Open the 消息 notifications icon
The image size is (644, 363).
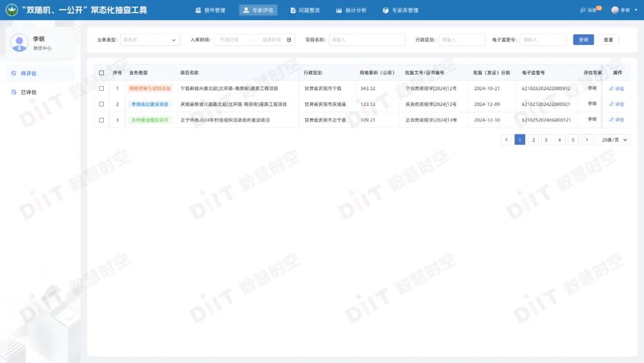(x=583, y=10)
